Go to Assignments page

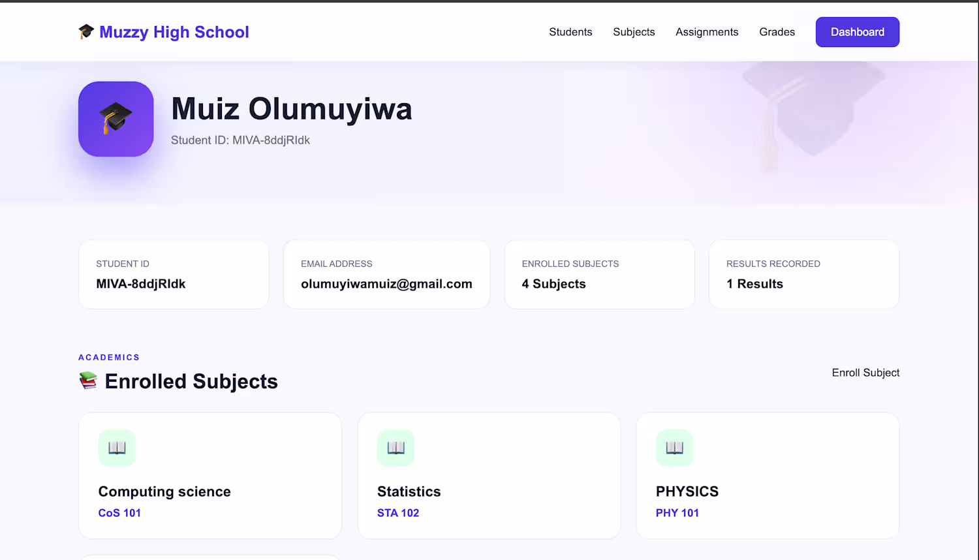tap(707, 32)
